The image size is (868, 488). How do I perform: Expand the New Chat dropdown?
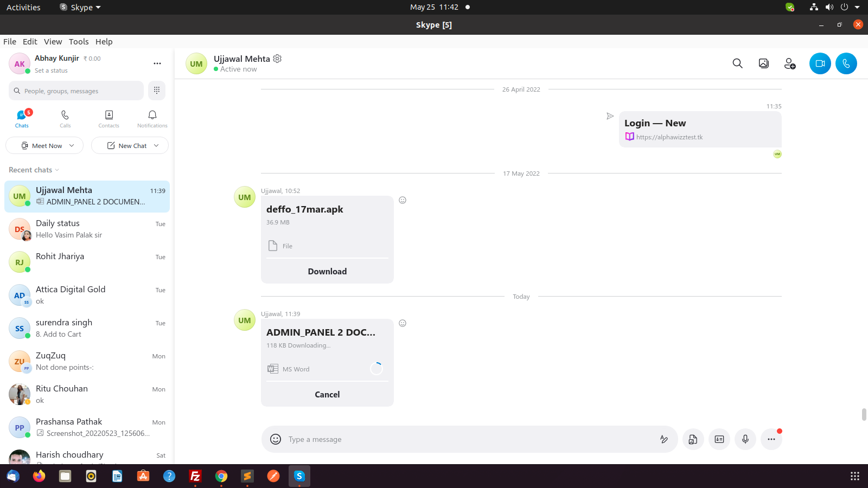coord(156,145)
